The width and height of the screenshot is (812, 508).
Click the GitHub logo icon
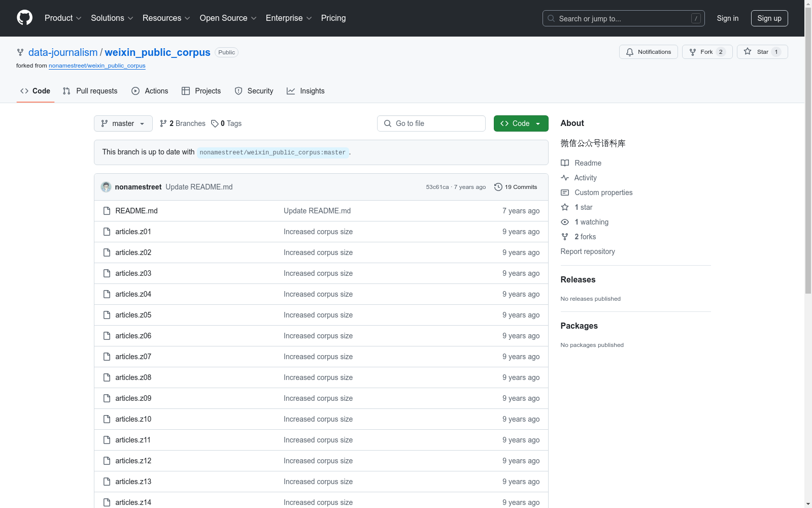click(x=24, y=18)
